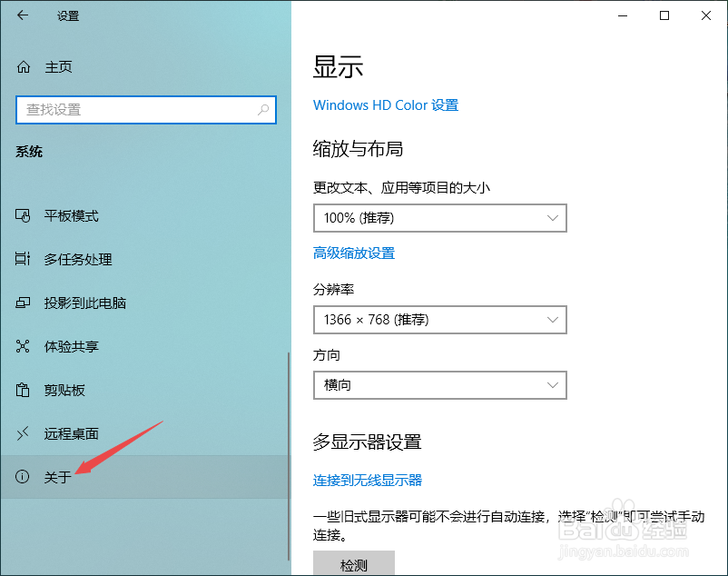Click the 检测 button
728x576 pixels.
pos(354,563)
